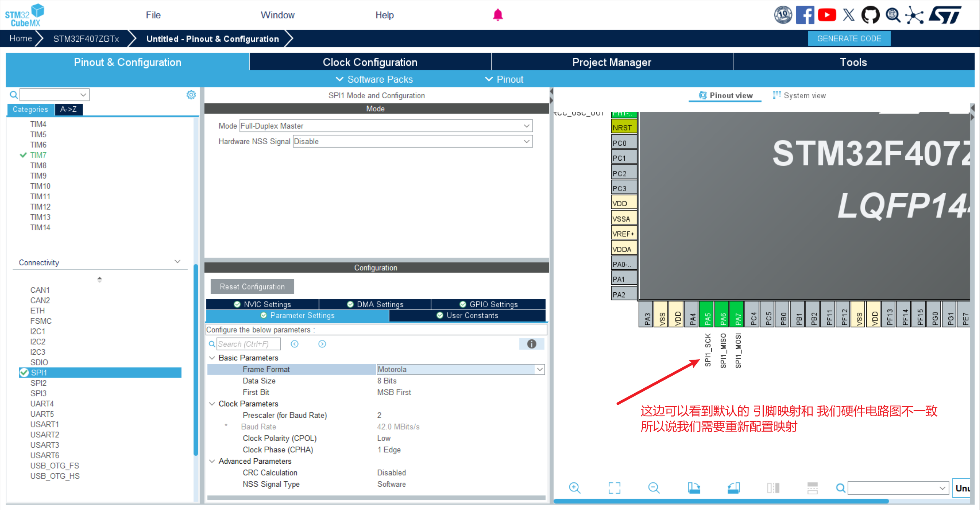Open the YouTube icon link

(x=827, y=15)
